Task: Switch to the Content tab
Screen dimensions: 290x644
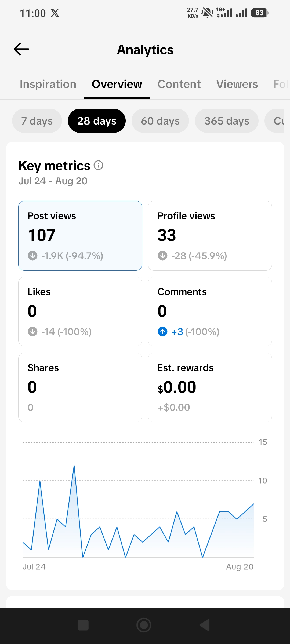Action: tap(179, 84)
